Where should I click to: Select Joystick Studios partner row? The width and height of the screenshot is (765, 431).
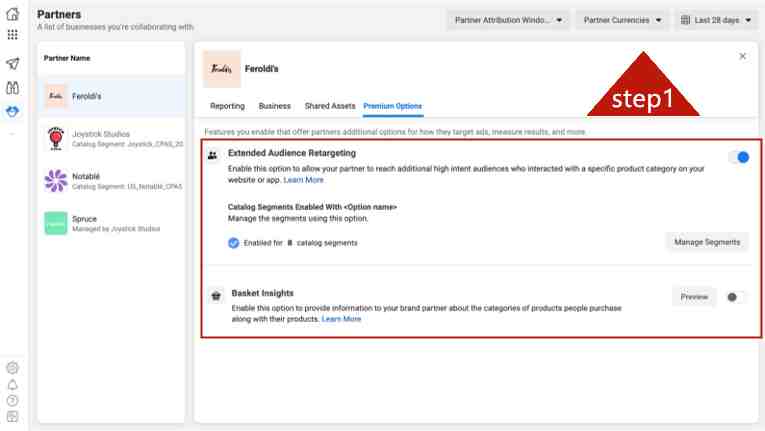(x=112, y=139)
